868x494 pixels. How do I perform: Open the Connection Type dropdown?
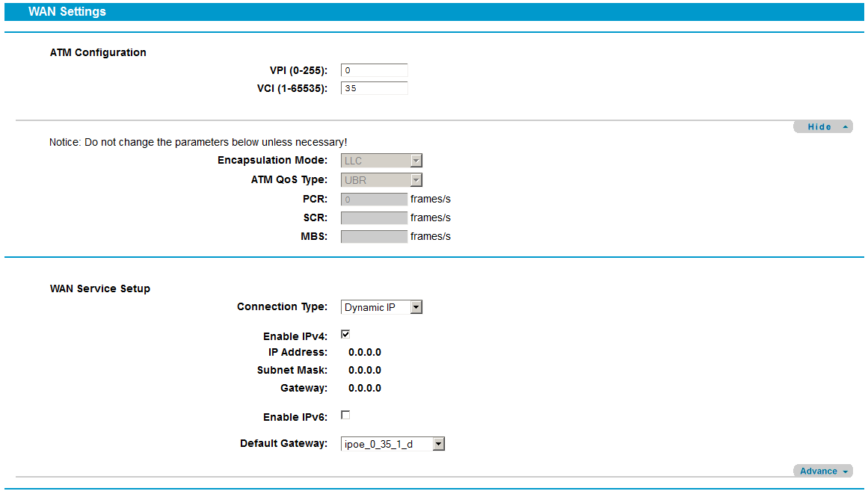pyautogui.click(x=381, y=306)
